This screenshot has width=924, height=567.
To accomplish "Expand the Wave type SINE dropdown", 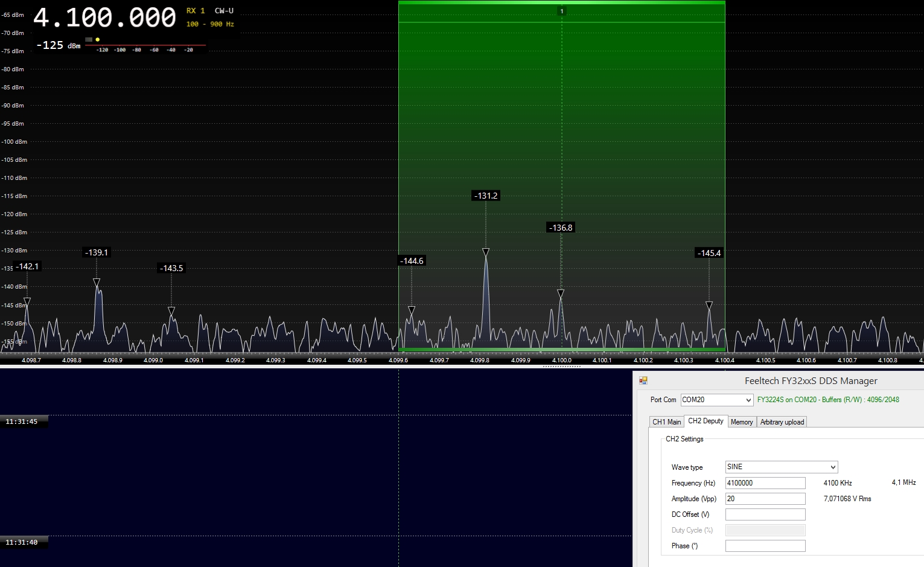I will click(782, 467).
